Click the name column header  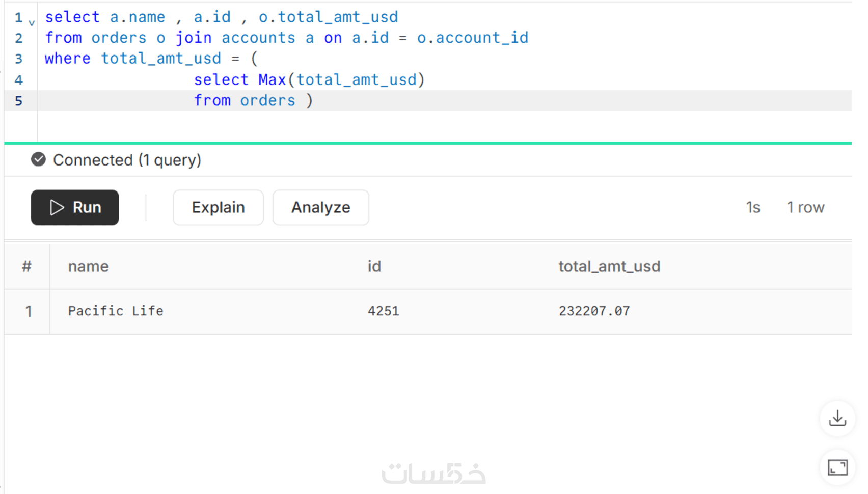[x=88, y=266]
